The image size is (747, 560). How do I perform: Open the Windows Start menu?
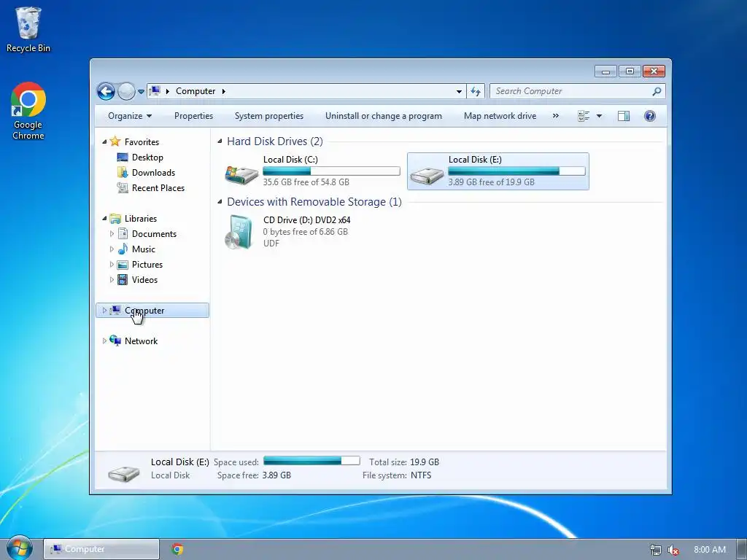19,548
